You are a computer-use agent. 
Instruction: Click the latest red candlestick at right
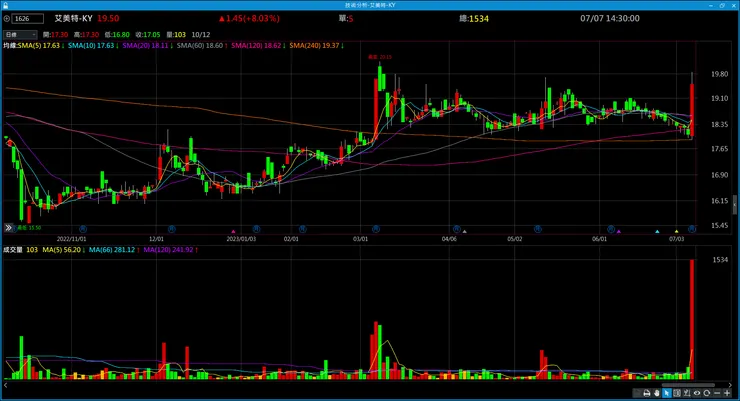(692, 111)
